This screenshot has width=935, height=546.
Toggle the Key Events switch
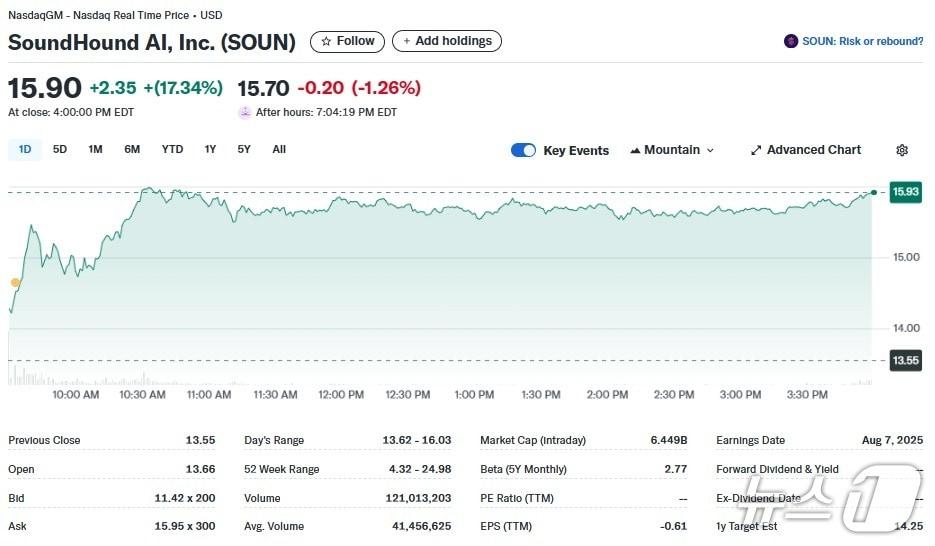click(x=523, y=150)
